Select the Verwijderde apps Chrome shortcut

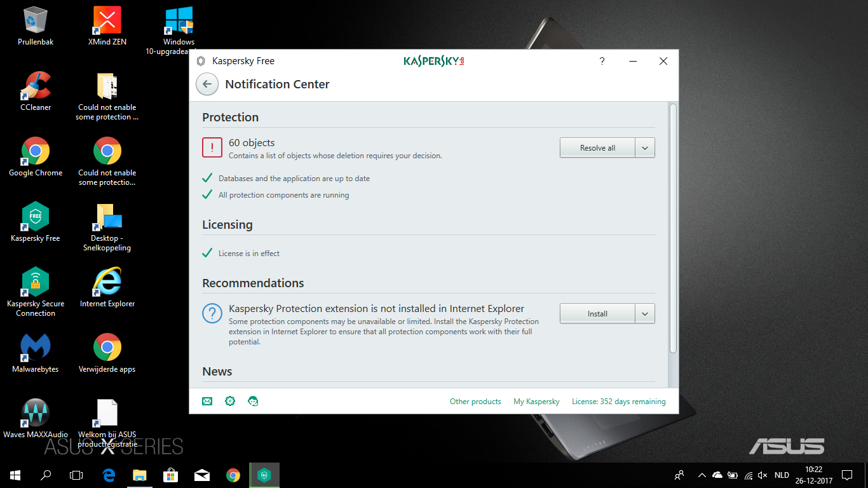[x=107, y=353]
